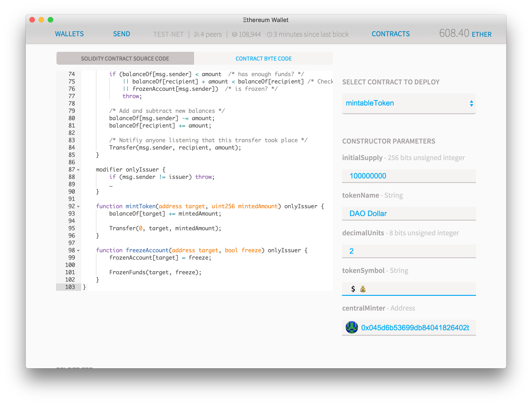Click the block number layers icon
532x405 pixels.
pos(234,34)
